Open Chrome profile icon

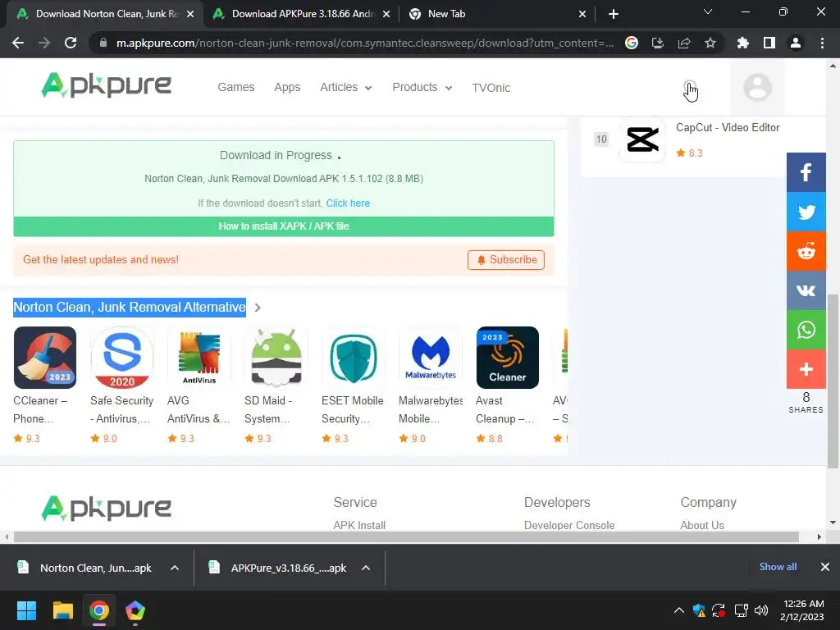pos(796,43)
